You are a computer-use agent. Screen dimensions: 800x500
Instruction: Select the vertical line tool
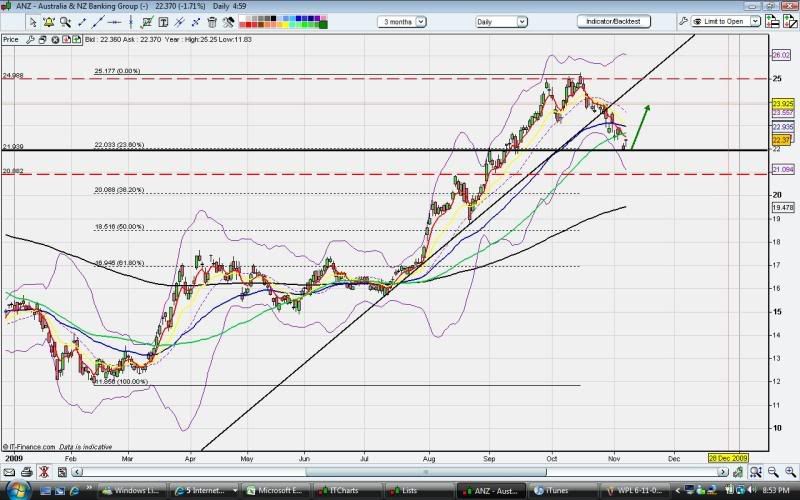pos(131,22)
